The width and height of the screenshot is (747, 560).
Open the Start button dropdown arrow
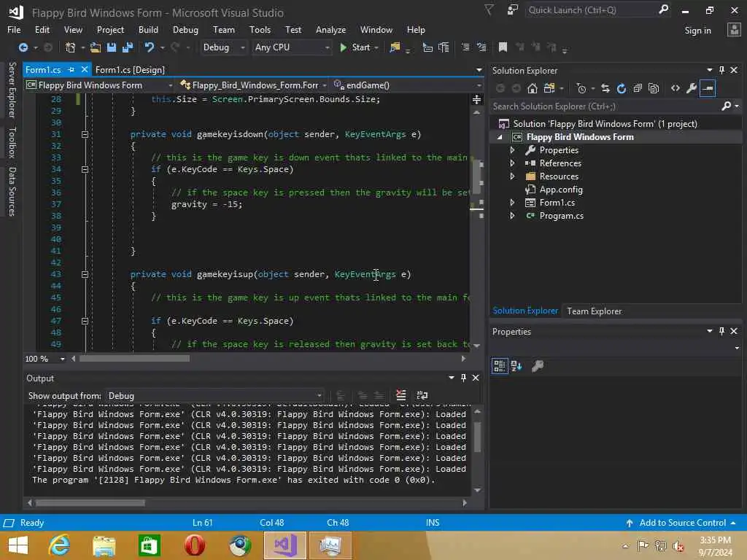coord(376,47)
